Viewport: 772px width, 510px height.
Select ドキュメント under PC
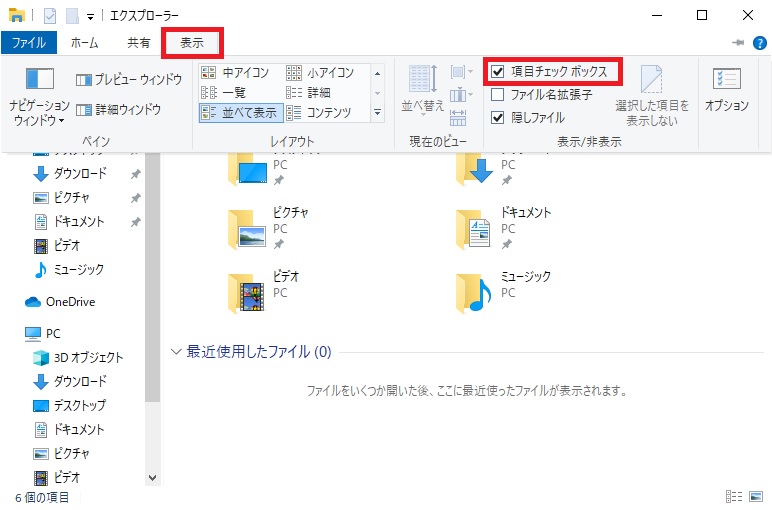(69, 429)
